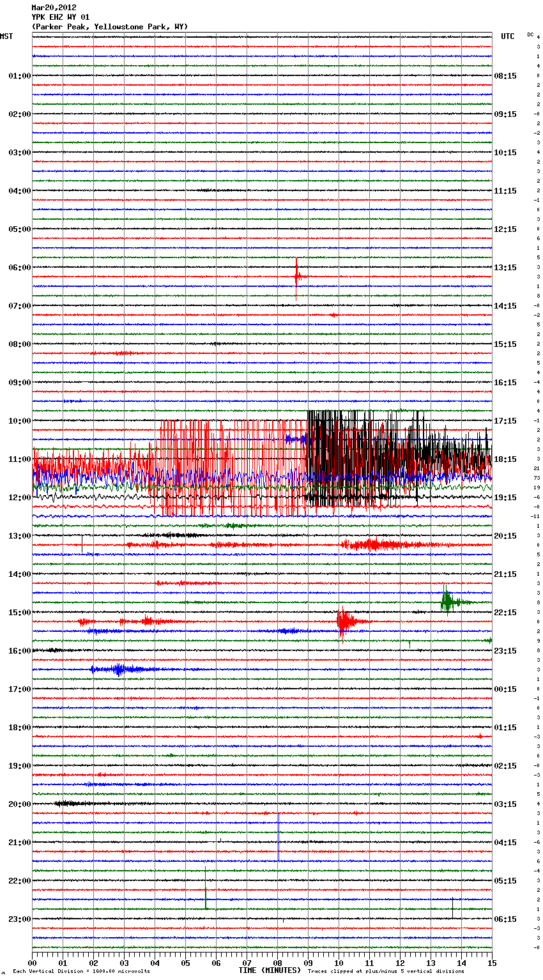Click the vertical division scale note
Image resolution: width=543 pixels, height=980 pixels.
point(81,971)
